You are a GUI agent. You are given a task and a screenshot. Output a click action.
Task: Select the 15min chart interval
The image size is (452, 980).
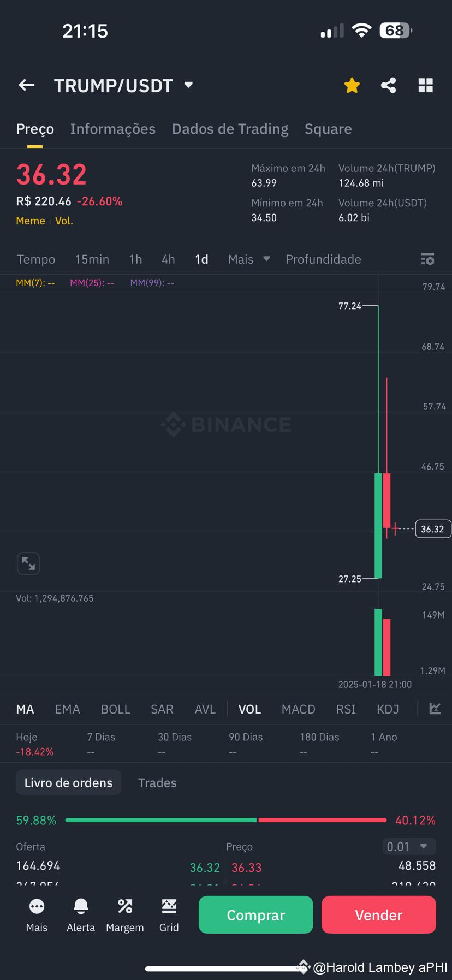[92, 259]
